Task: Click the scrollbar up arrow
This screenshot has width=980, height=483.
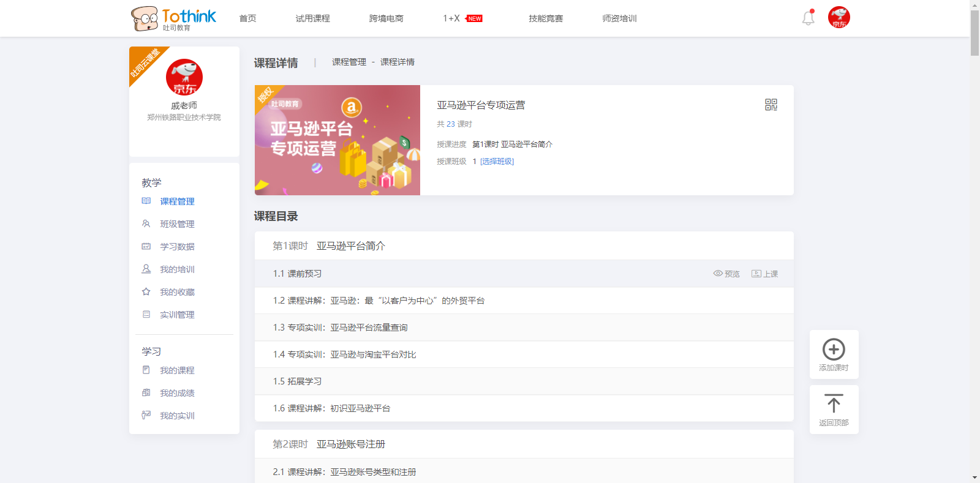Action: (x=974, y=4)
